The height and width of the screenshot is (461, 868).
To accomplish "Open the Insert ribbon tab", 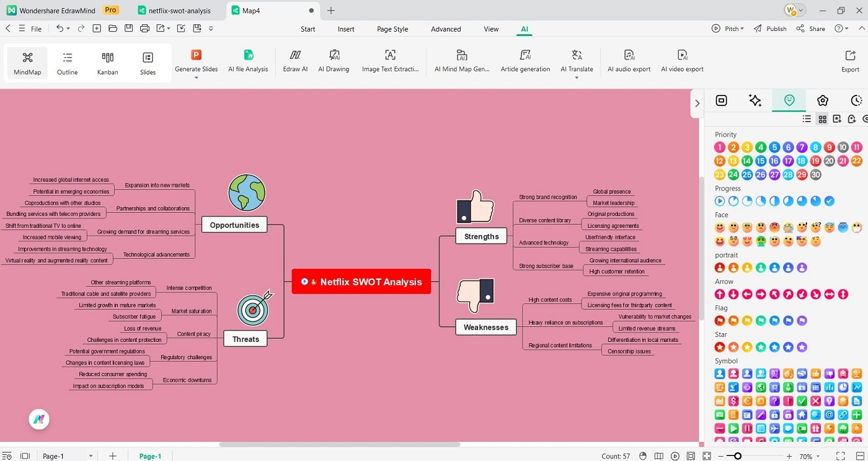I will coord(346,29).
